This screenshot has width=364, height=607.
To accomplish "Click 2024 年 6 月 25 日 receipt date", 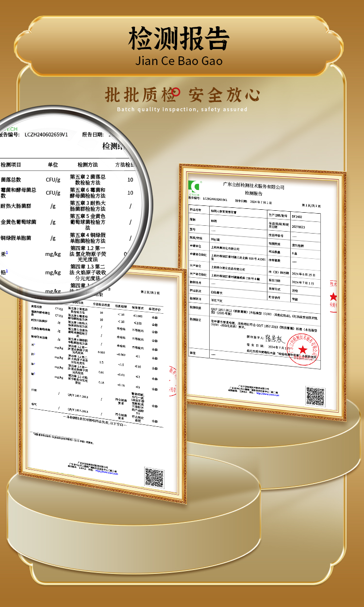I will click(x=303, y=274).
